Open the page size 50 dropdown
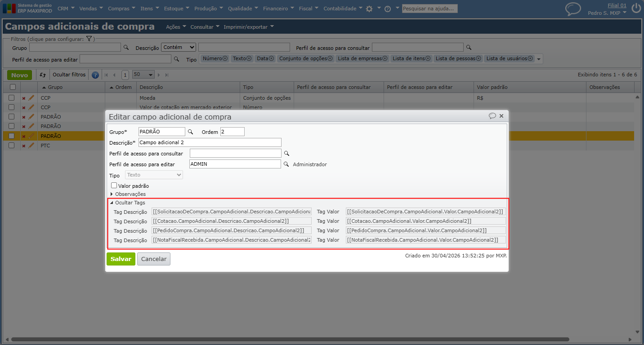This screenshot has height=345, width=644. tap(143, 75)
